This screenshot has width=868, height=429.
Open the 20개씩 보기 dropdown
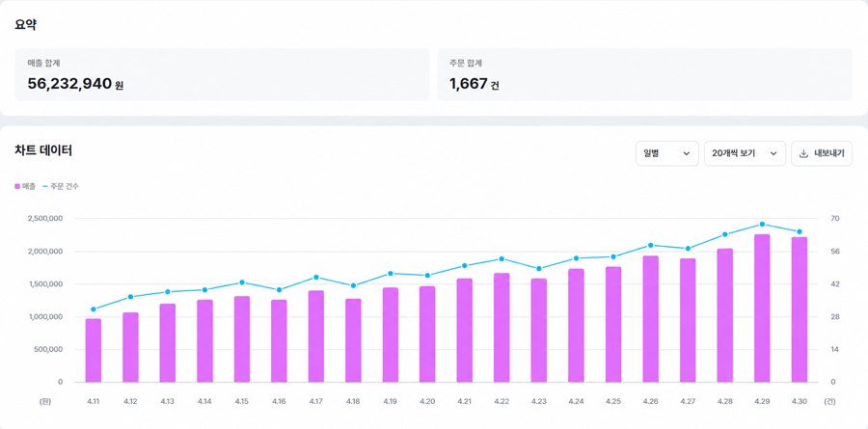745,153
